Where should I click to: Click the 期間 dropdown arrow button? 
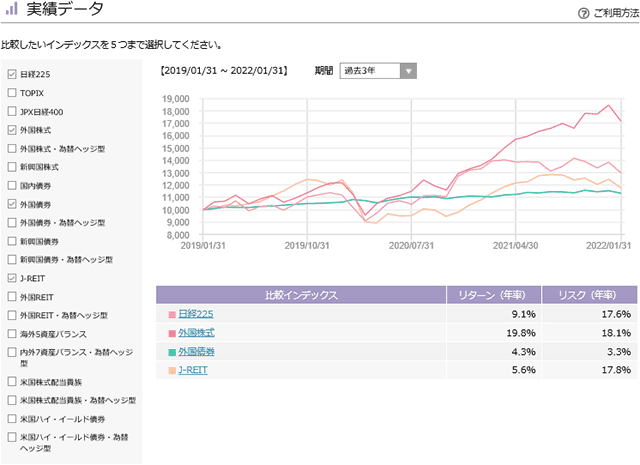[408, 71]
